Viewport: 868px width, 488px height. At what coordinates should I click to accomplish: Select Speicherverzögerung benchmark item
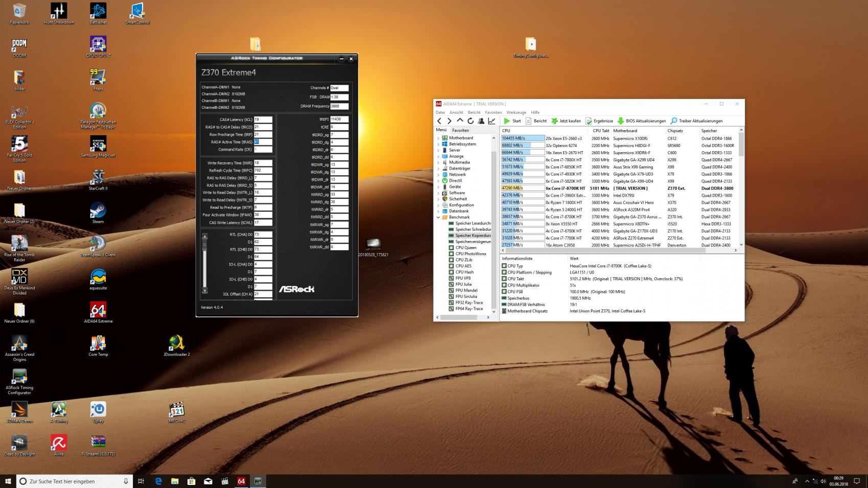click(470, 241)
